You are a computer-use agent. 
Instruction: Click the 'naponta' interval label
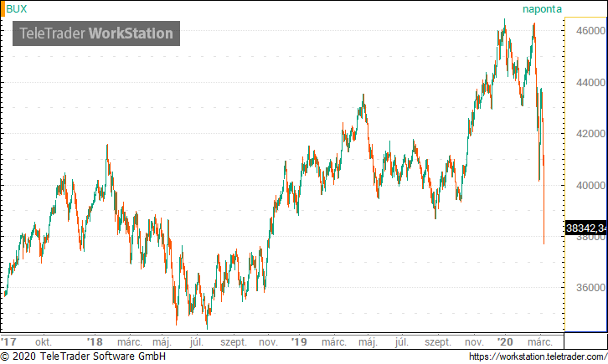pos(542,9)
